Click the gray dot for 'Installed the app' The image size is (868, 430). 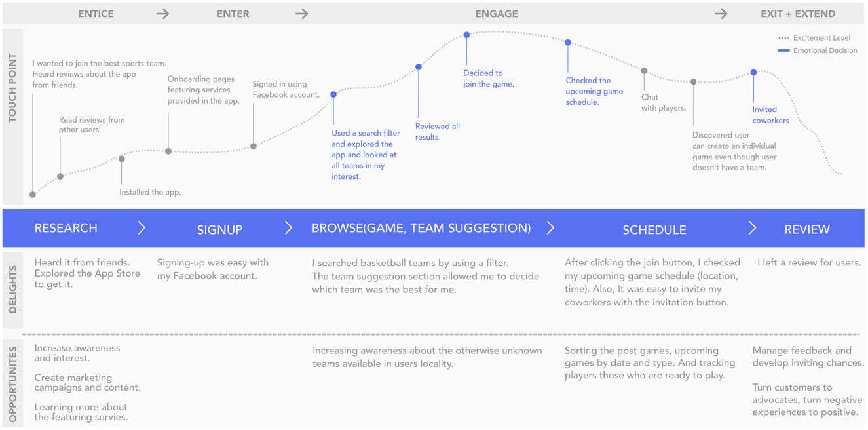(122, 159)
